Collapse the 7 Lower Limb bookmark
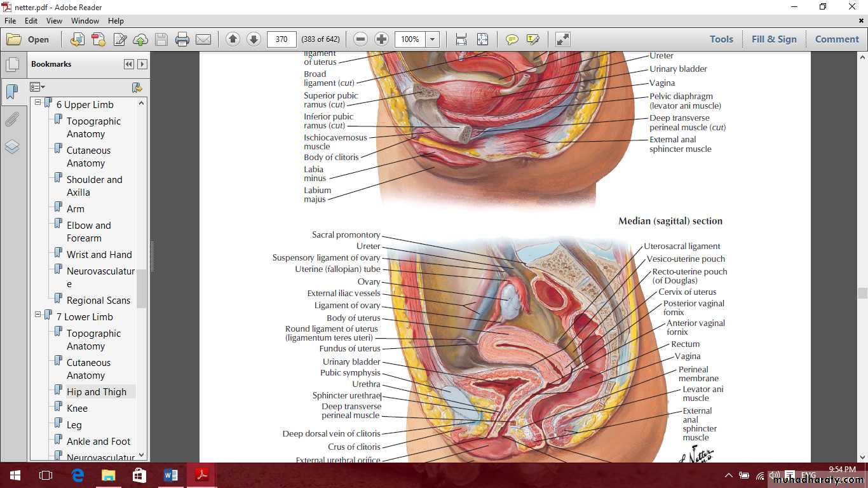The image size is (868, 488). tap(38, 315)
